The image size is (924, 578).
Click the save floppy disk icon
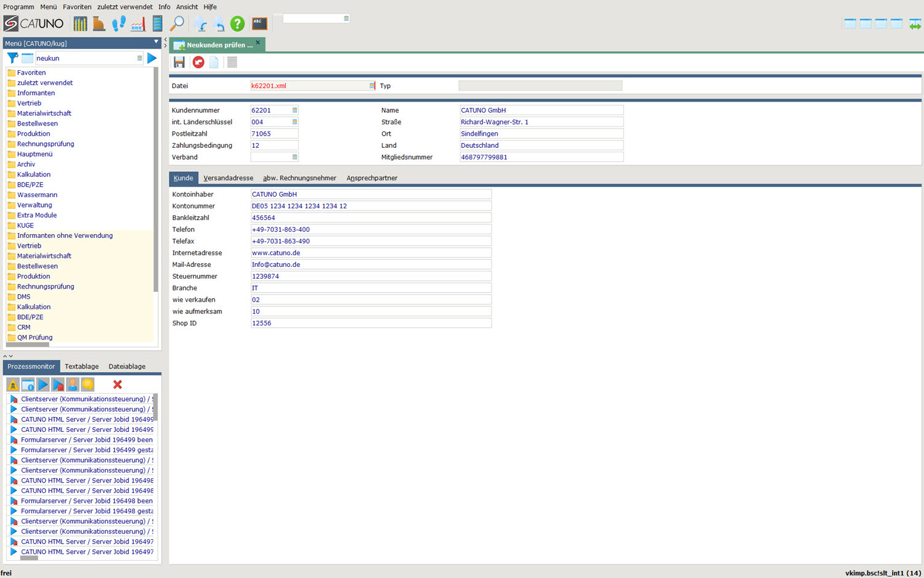179,62
